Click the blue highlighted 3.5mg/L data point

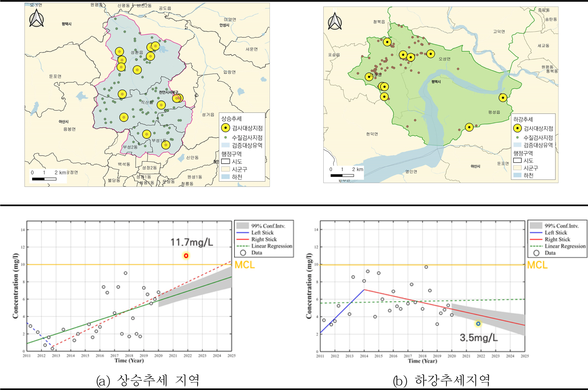pos(478,324)
